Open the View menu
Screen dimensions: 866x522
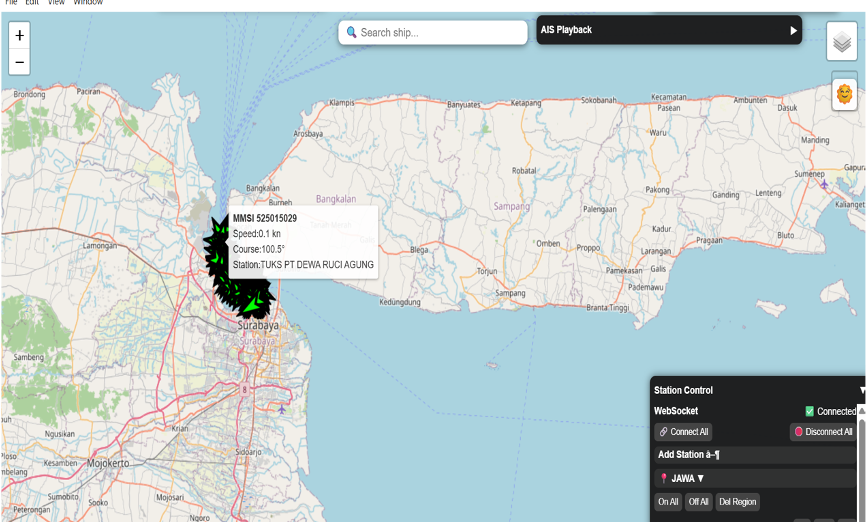click(x=56, y=2)
